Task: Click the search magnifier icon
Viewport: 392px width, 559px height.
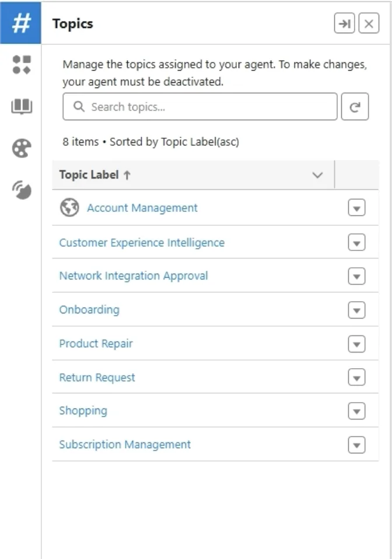Action: click(79, 106)
